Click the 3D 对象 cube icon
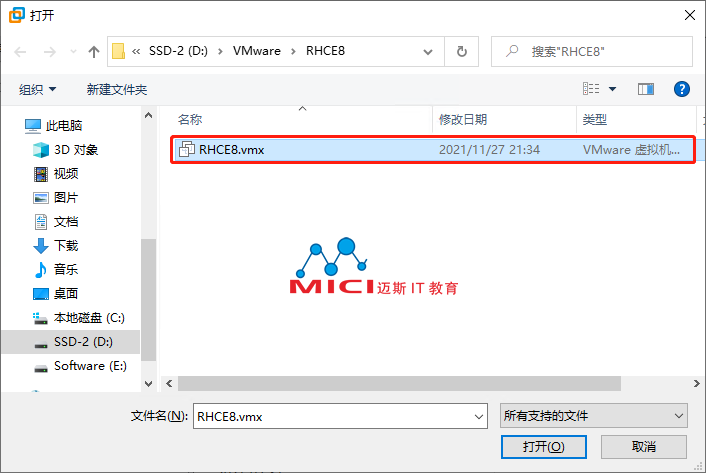The height and width of the screenshot is (473, 706). (x=41, y=150)
